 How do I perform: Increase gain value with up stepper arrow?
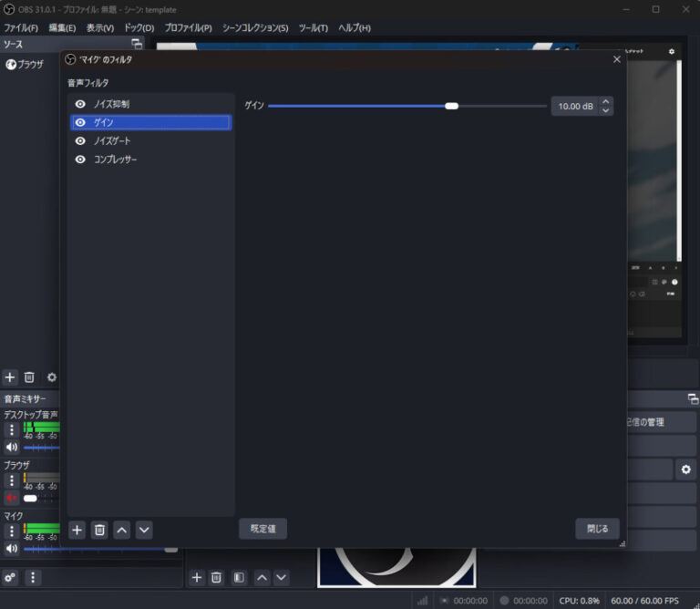pyautogui.click(x=606, y=102)
